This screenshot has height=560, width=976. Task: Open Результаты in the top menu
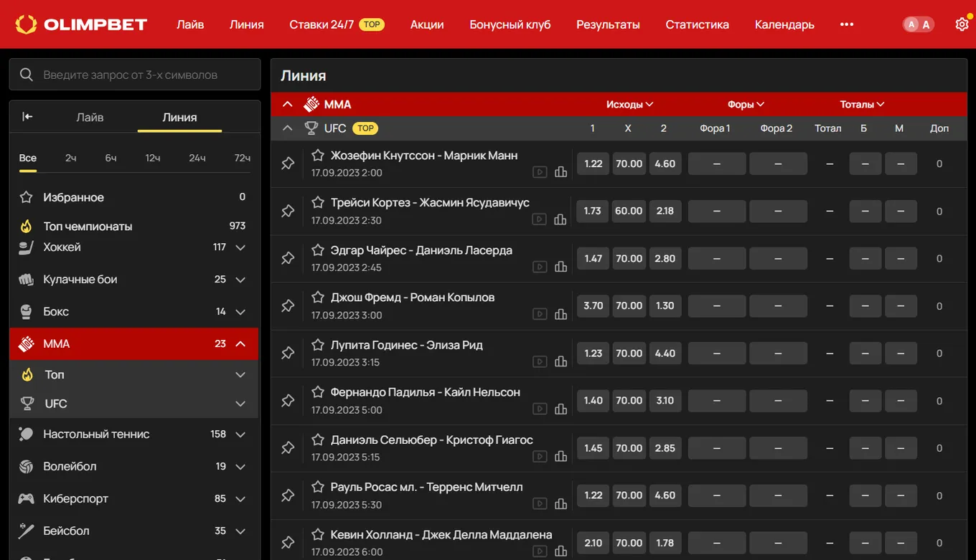point(608,24)
